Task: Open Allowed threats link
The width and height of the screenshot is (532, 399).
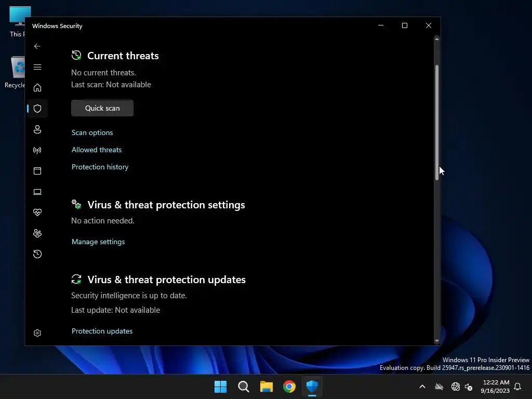Action: 97,150
